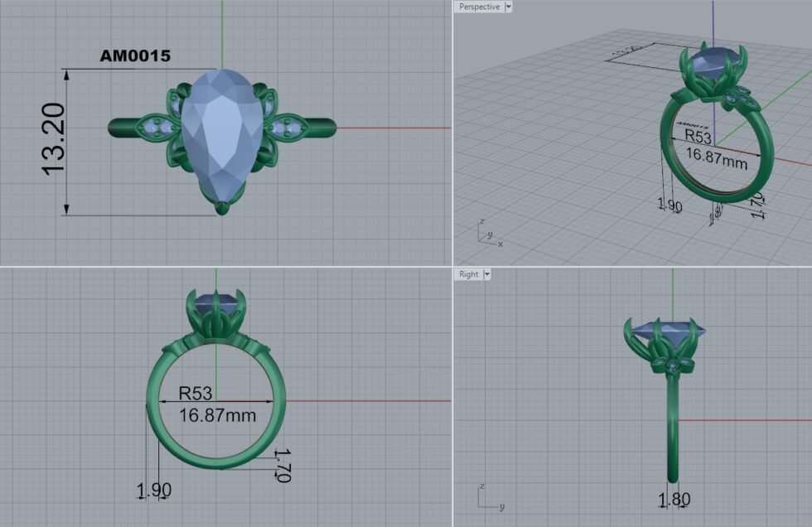
Task: Open the Perspective viewport dropdown arrow
Action: point(508,7)
